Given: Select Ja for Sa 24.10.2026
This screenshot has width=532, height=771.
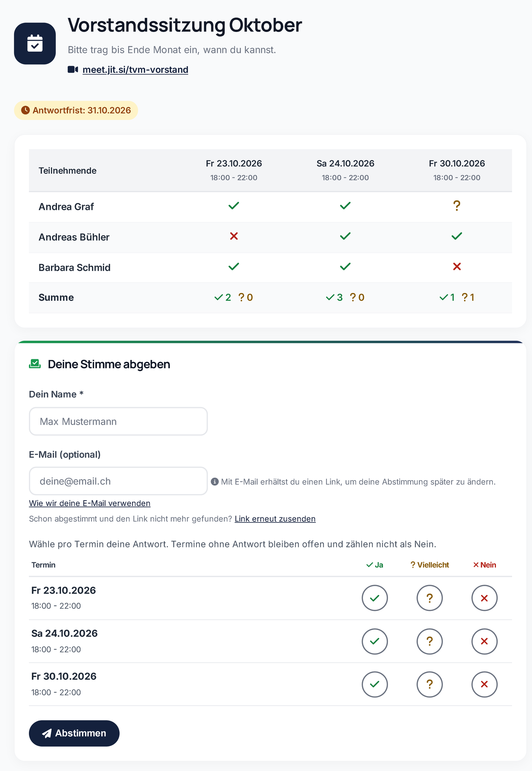Looking at the screenshot, I should tap(375, 641).
